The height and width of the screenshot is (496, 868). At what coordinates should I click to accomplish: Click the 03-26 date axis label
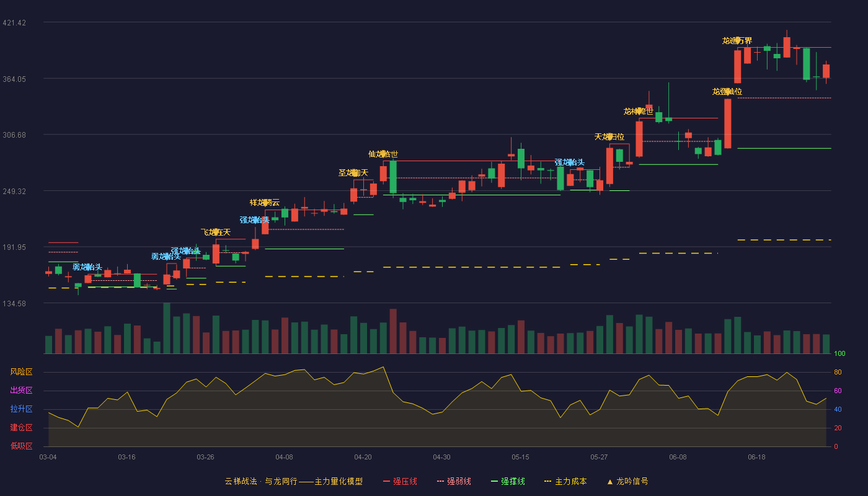pyautogui.click(x=205, y=457)
